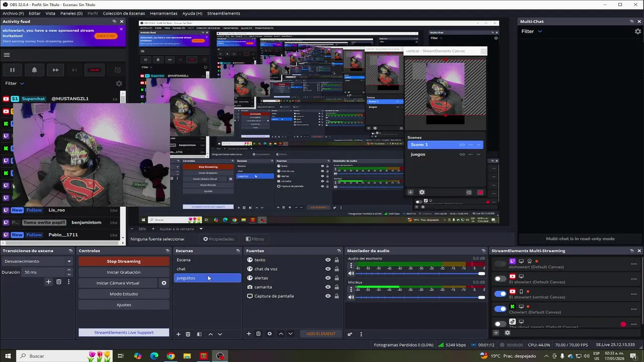Click Modo Estudio button
The width and height of the screenshot is (644, 362).
124,294
